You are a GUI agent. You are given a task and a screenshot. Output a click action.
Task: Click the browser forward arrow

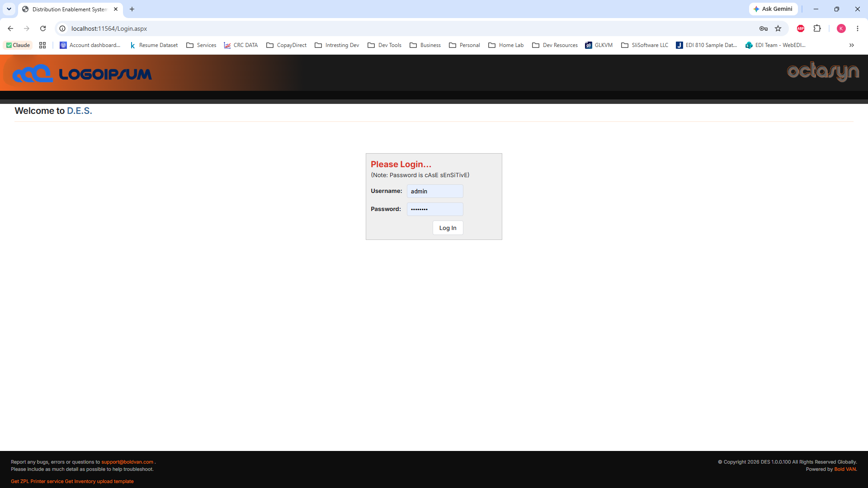tap(27, 28)
